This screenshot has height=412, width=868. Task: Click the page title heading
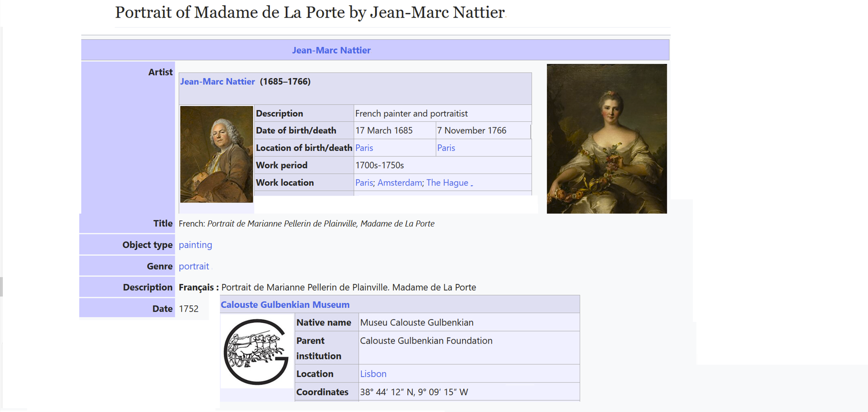tap(310, 12)
